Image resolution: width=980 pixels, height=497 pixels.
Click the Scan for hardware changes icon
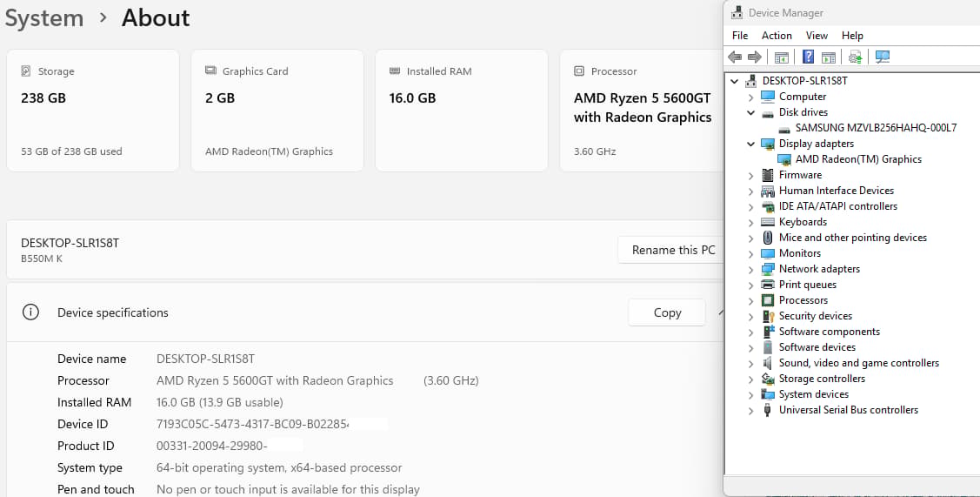pyautogui.click(x=883, y=57)
